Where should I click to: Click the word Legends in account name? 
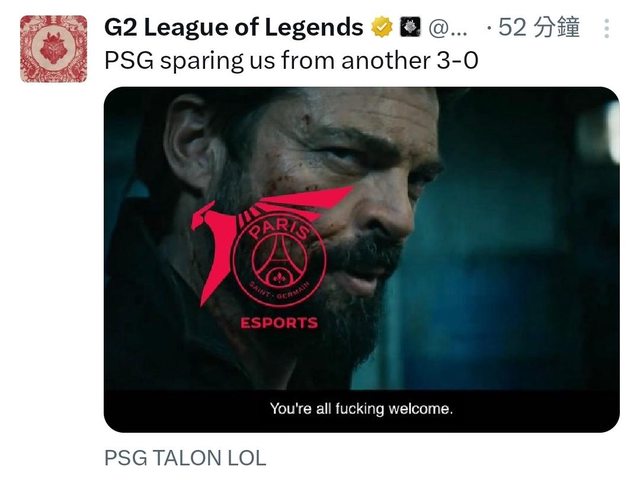tap(313, 27)
